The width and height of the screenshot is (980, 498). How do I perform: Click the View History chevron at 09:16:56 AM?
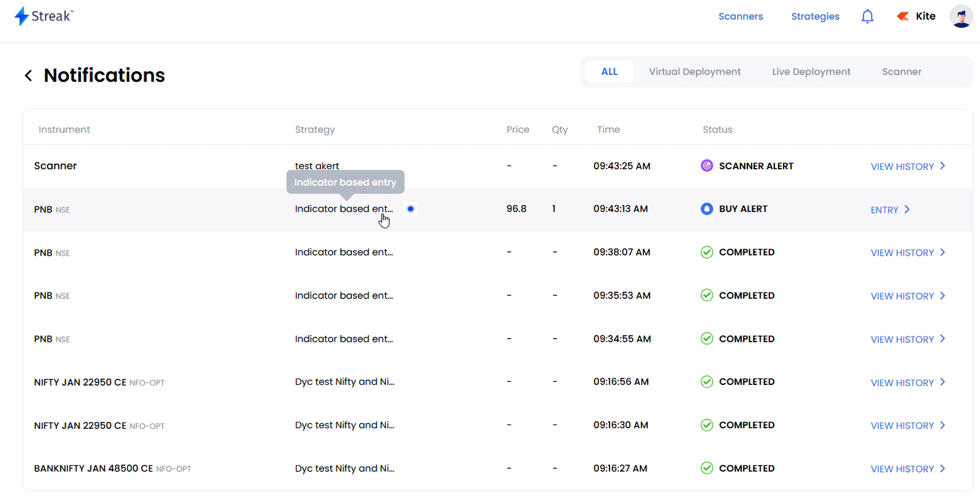(x=942, y=382)
